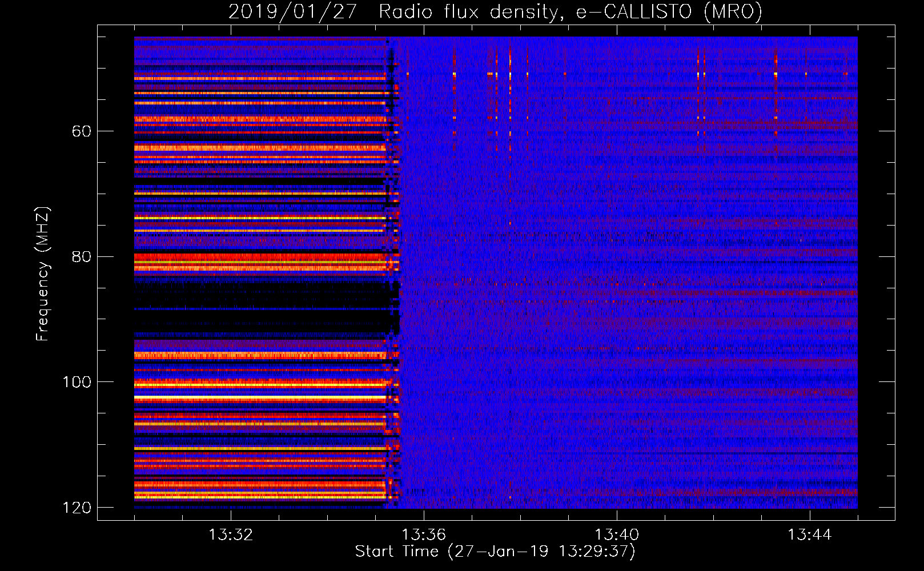
Task: Click the 80 frequency tick label
Action: (x=82, y=256)
